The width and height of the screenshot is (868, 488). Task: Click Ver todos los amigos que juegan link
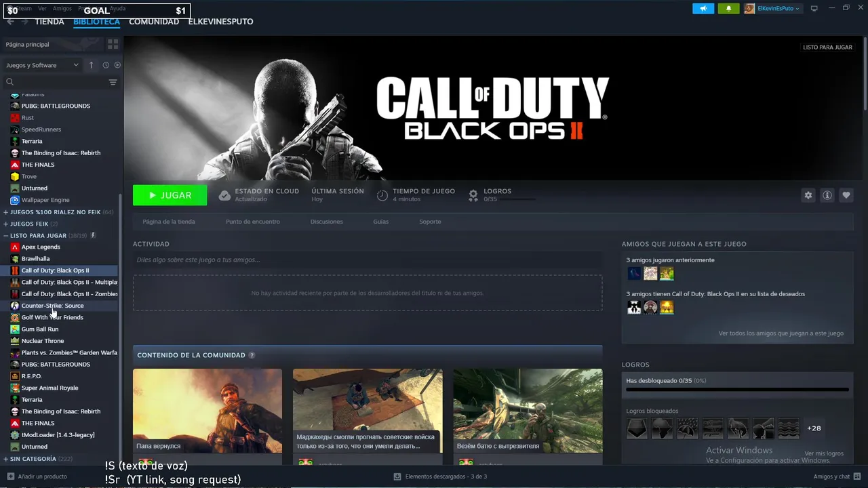(781, 333)
